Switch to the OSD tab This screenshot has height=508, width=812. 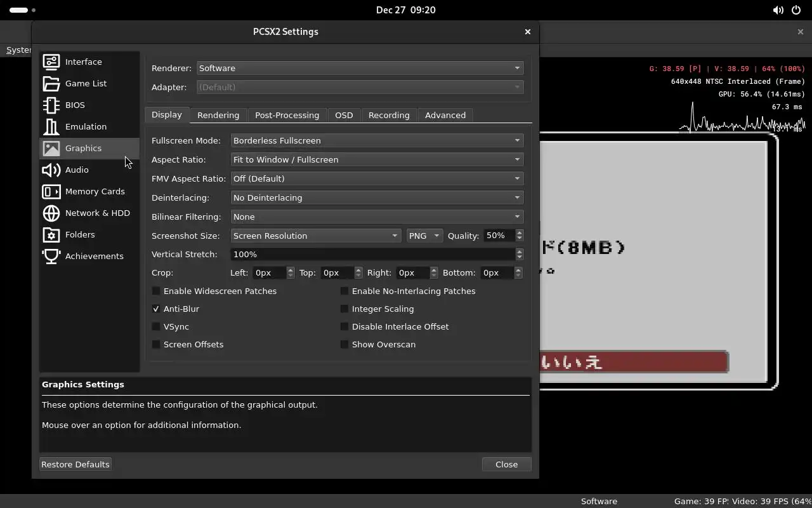[344, 115]
